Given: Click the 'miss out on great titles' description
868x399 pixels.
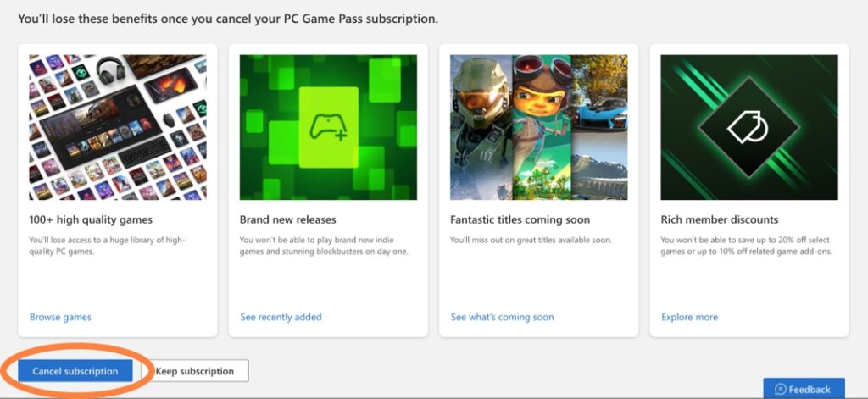Looking at the screenshot, I should [x=531, y=241].
